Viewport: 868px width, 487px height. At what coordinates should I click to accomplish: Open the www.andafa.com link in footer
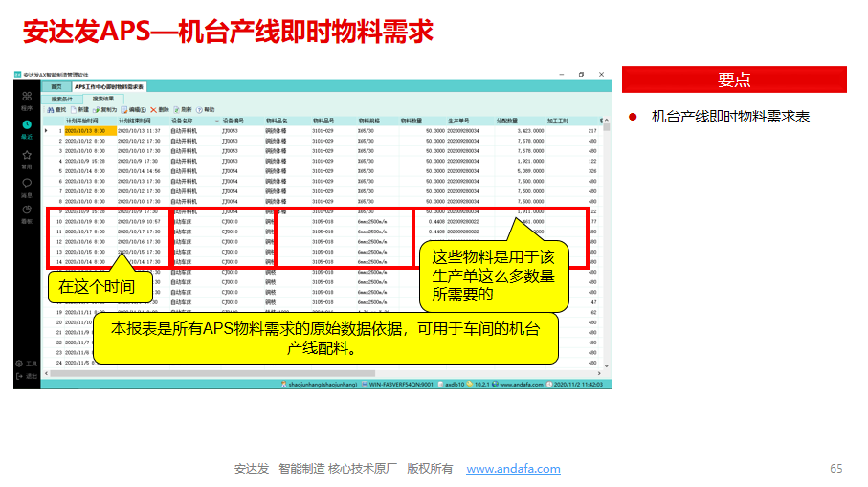[x=513, y=469]
